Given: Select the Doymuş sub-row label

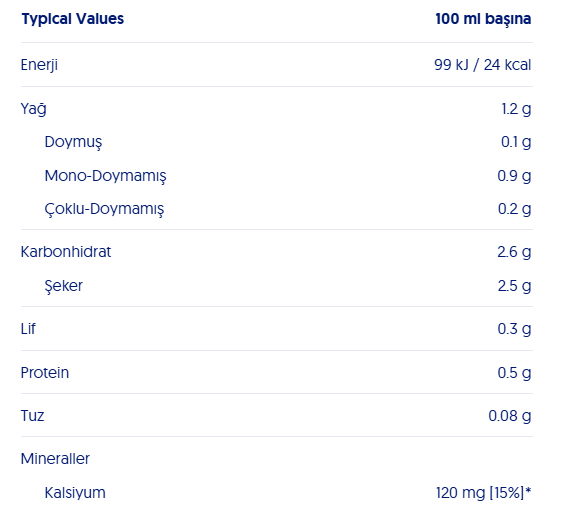Looking at the screenshot, I should click(73, 142).
